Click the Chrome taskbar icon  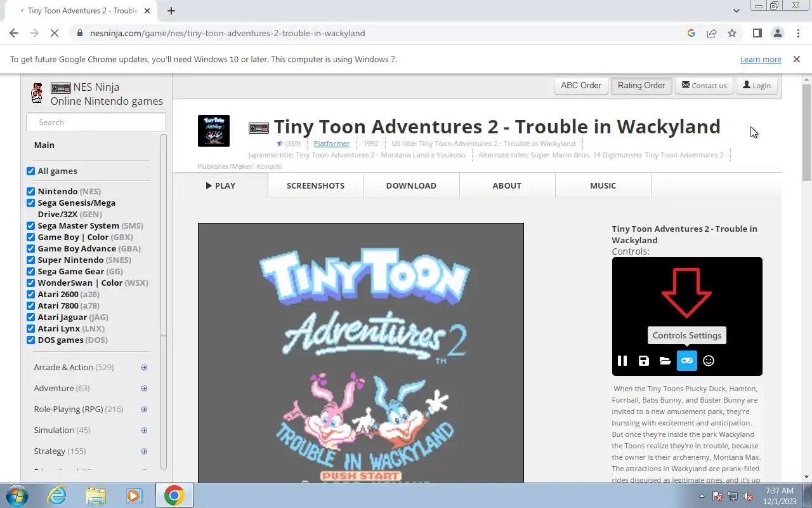[174, 495]
